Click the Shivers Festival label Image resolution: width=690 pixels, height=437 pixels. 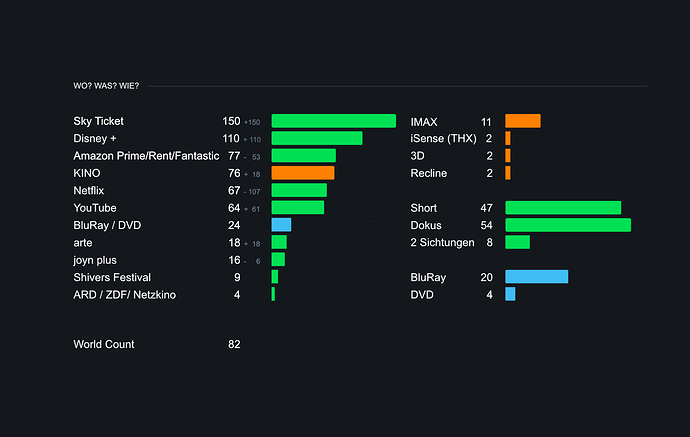point(112,277)
